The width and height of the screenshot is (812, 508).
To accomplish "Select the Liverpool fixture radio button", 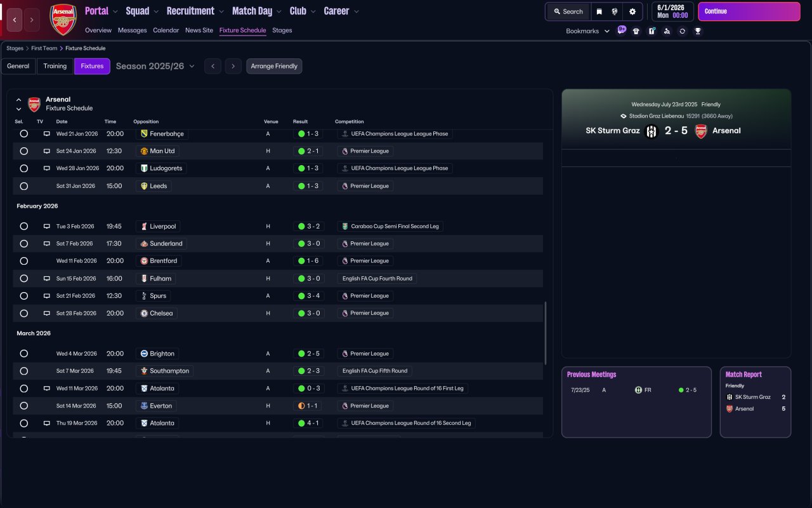I will [24, 226].
